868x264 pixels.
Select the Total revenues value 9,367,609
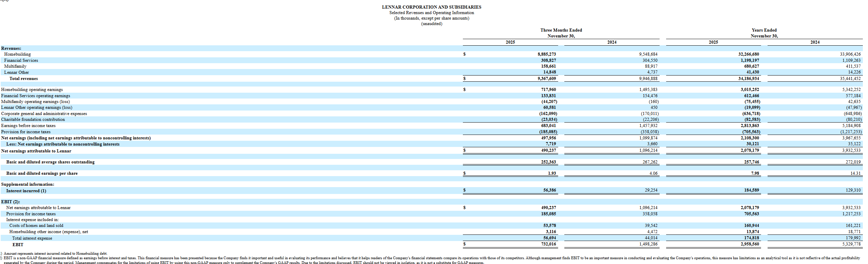click(x=546, y=79)
